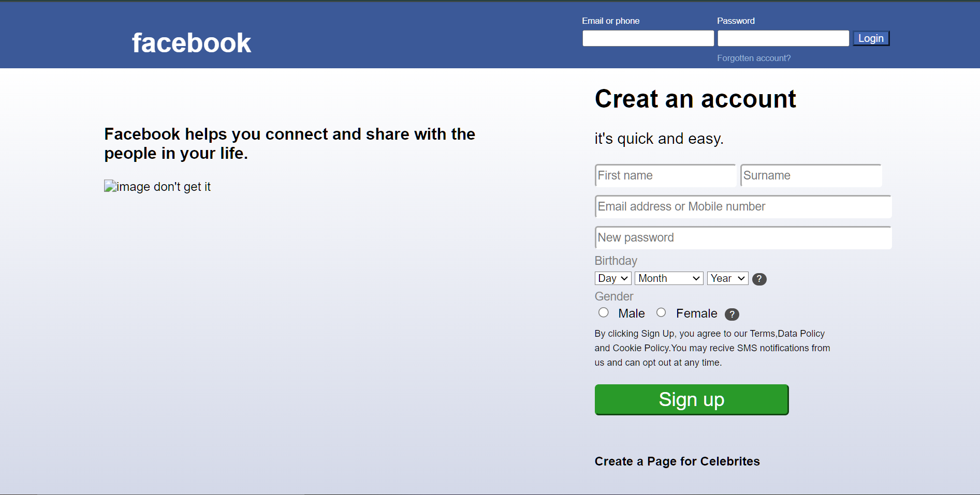Viewport: 980px width, 495px height.
Task: Click Email address or Mobile number field
Action: (x=743, y=206)
